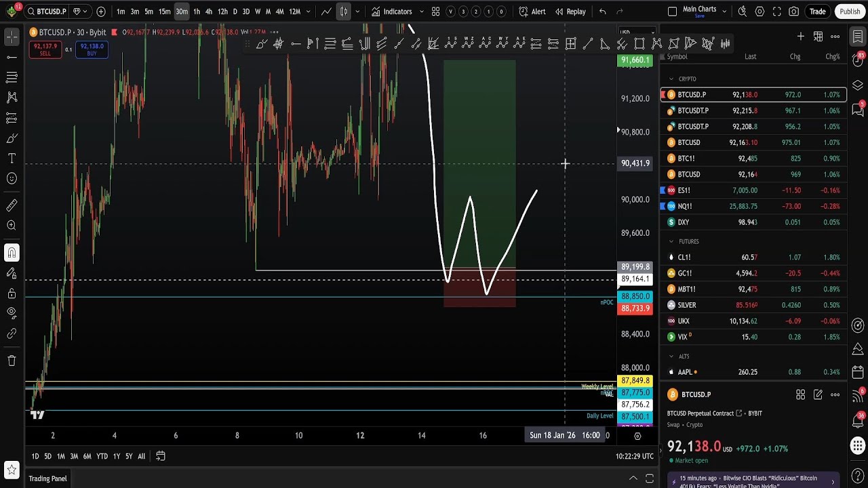
Task: Open the time zone 10:22:29 UTC menu
Action: click(x=635, y=457)
